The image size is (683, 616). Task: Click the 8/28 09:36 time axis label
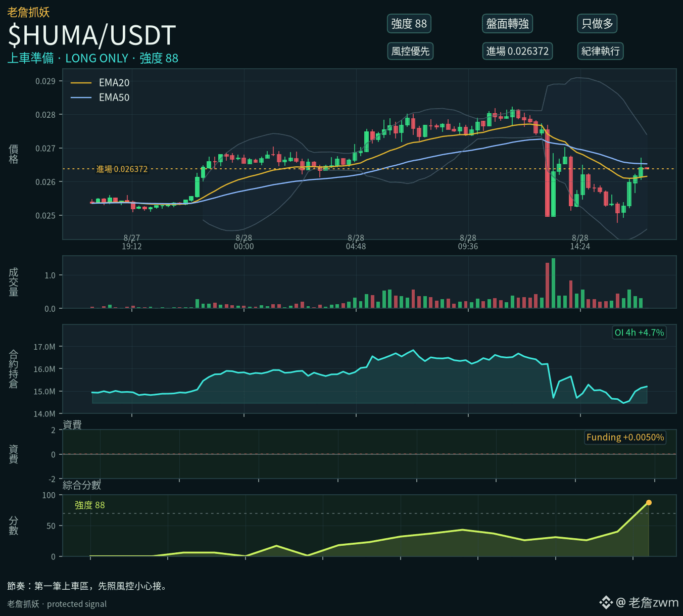(468, 242)
